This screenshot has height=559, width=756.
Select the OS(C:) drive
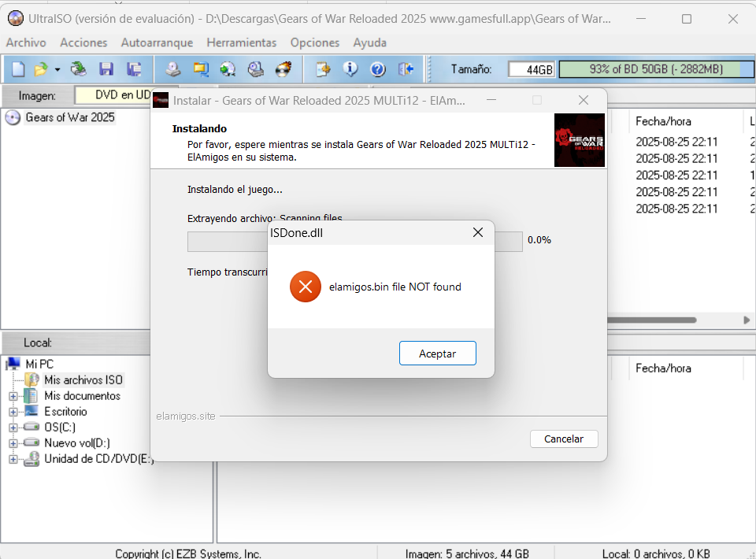(60, 427)
